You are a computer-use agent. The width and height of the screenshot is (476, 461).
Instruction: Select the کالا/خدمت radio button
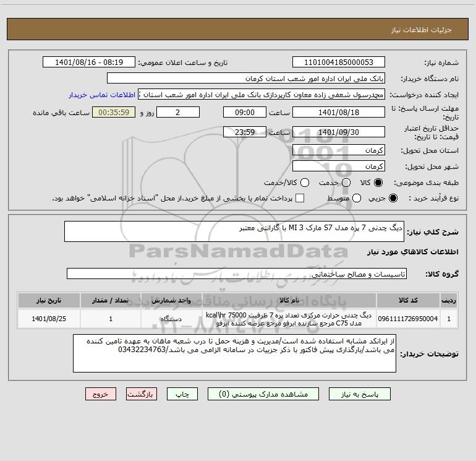pyautogui.click(x=305, y=183)
